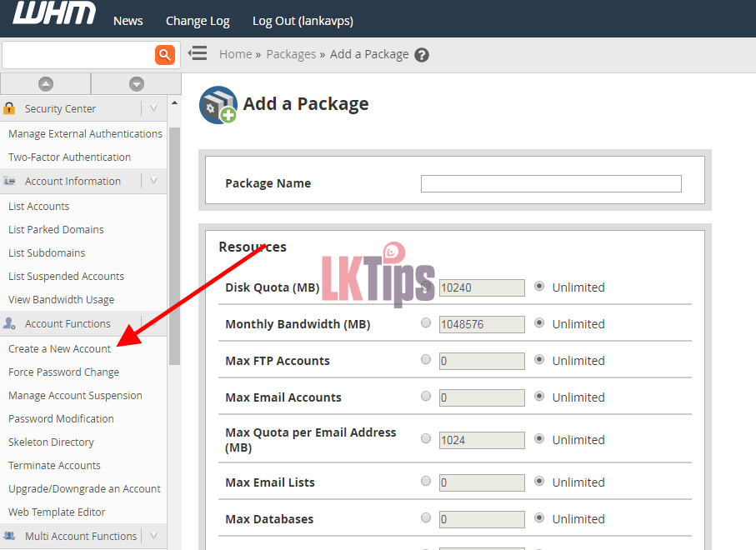This screenshot has height=550, width=756.
Task: Click the WHM logo
Action: coord(54,14)
